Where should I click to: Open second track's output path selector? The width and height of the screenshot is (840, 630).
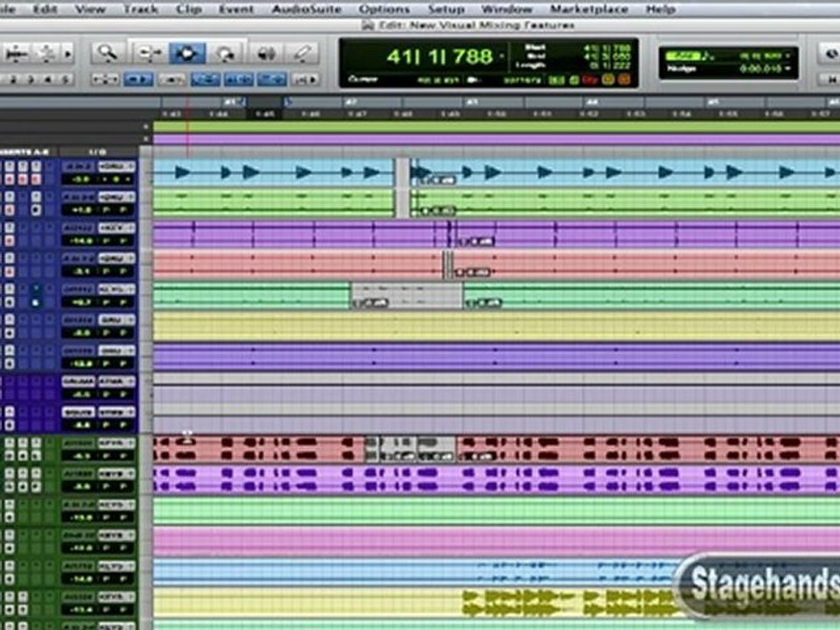click(116, 197)
